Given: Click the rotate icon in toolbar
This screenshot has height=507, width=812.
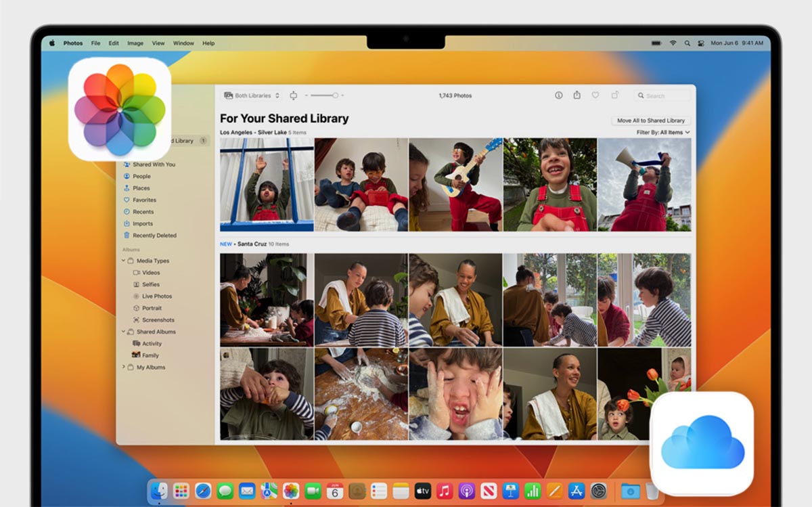Looking at the screenshot, I should 615,95.
